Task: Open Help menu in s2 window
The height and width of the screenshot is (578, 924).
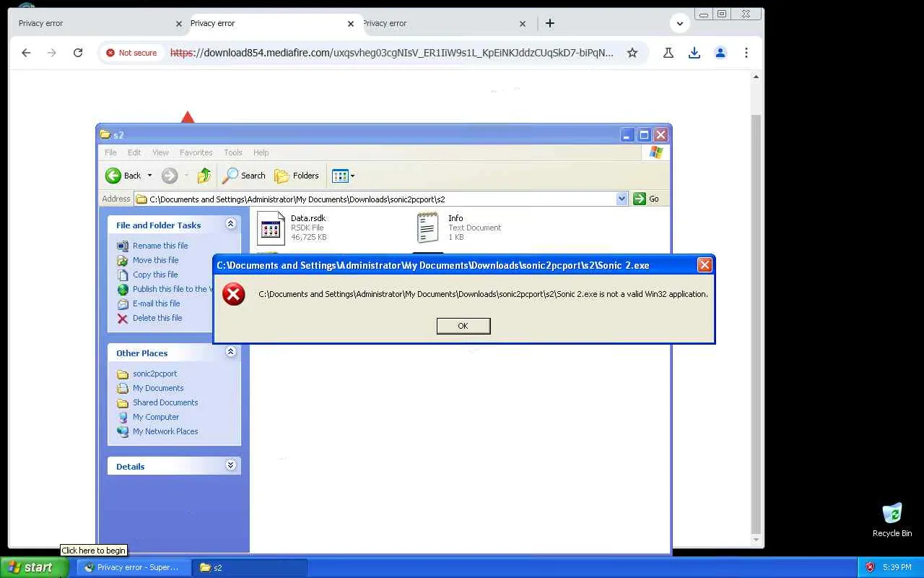Action: pos(261,152)
